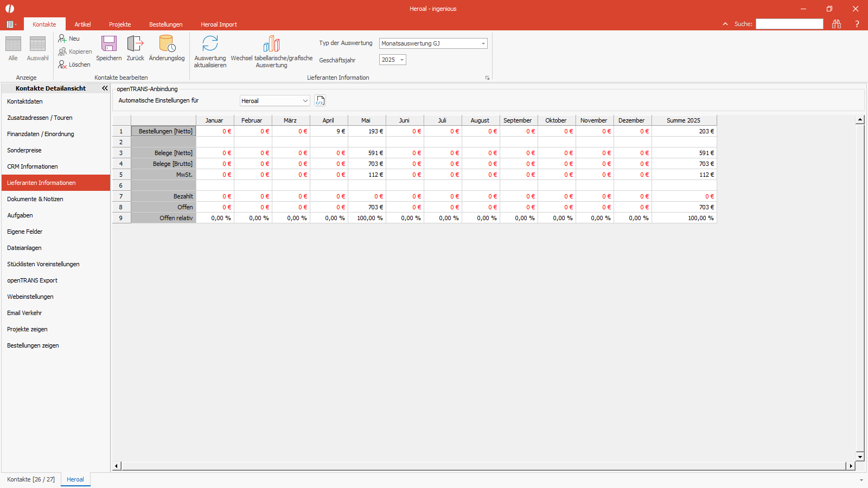Switch to the Artikel ribbon tab

[x=82, y=24]
